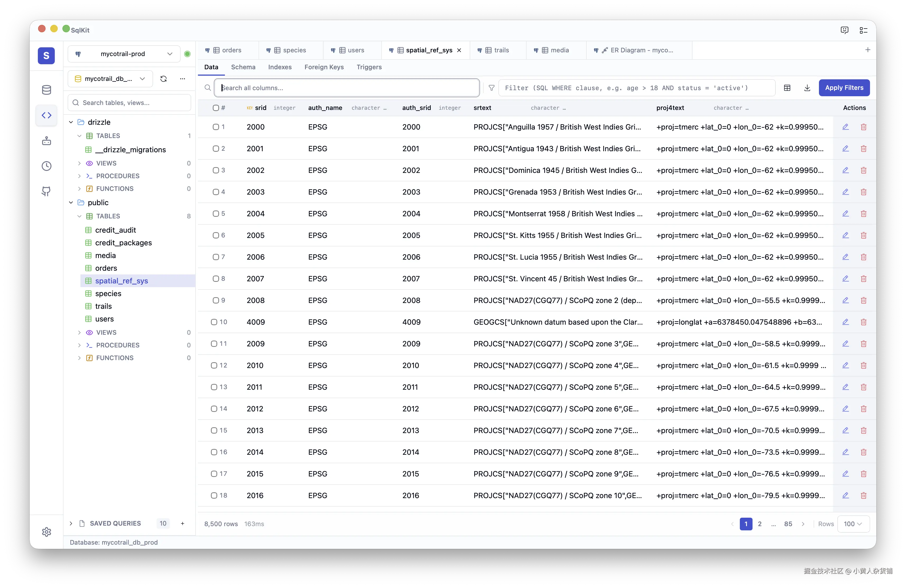Add a new saved query
The width and height of the screenshot is (906, 588).
[182, 524]
